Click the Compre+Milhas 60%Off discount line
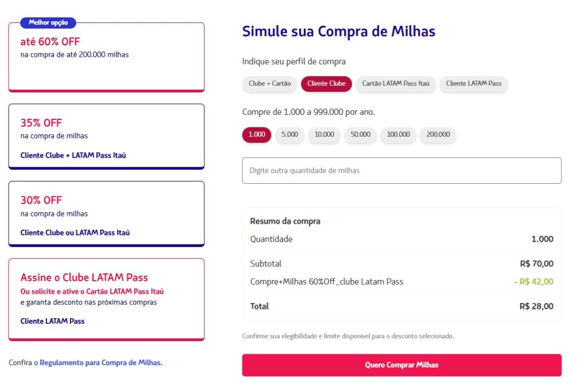588x391 pixels. click(327, 282)
